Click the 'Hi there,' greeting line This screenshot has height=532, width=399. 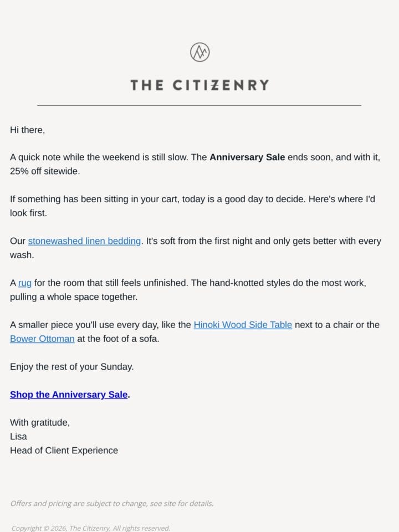28,130
